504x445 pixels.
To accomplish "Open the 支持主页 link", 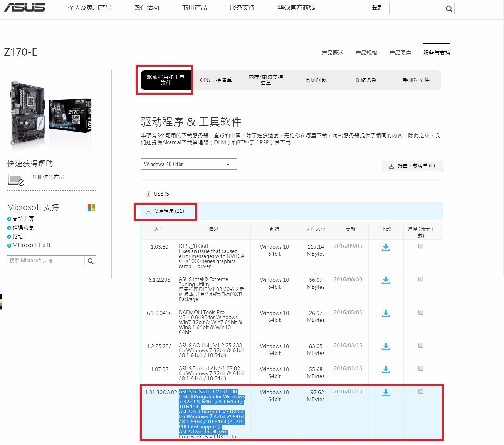I will tap(23, 219).
